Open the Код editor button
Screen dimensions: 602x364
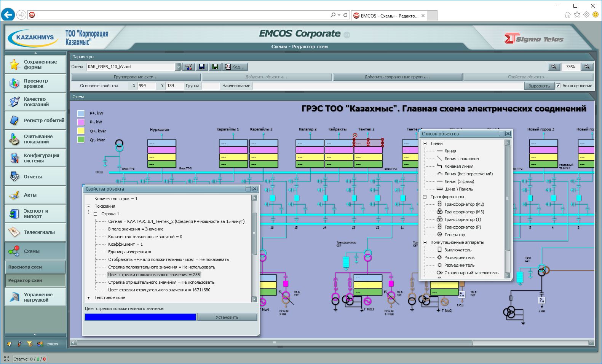tap(235, 67)
